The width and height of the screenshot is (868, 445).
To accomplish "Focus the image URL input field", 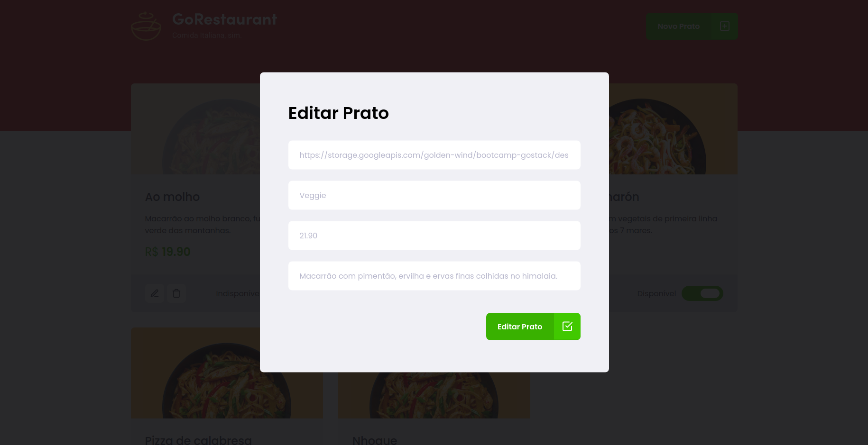I will [x=434, y=155].
